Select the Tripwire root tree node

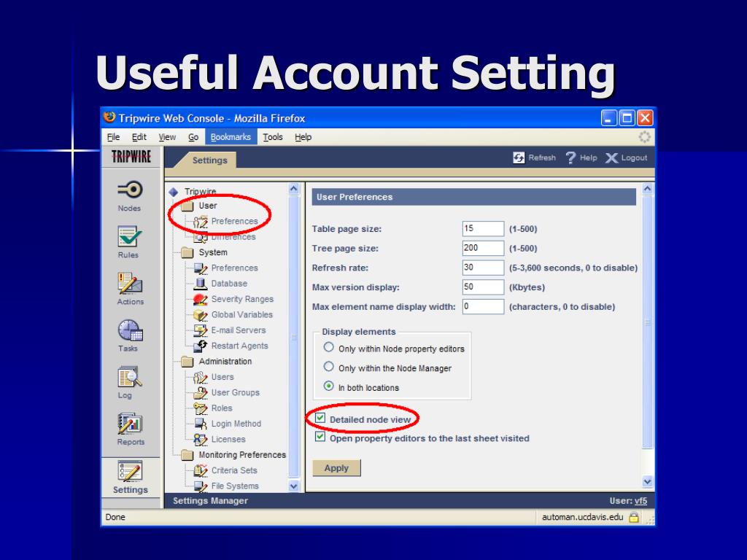(200, 192)
